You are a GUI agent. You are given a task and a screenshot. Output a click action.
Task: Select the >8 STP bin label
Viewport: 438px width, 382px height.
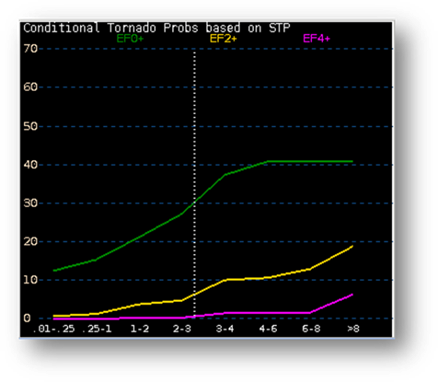point(353,329)
